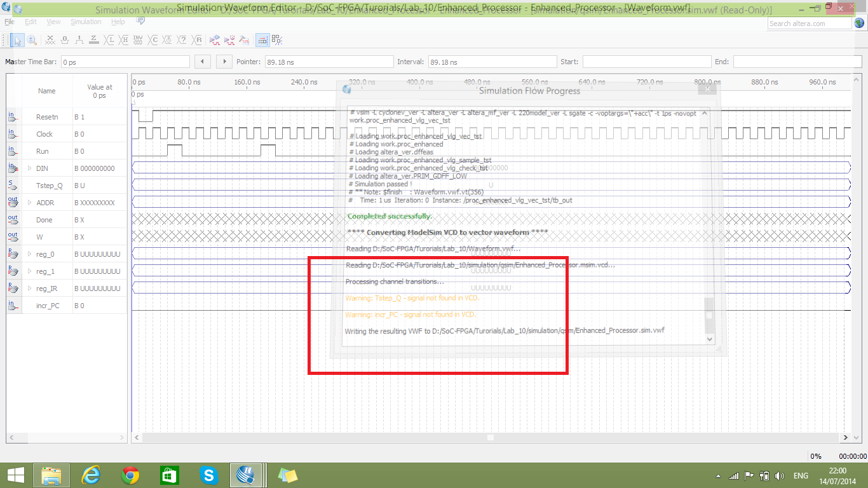Click the waveform scrollbar's right arrow
The width and height of the screenshot is (868, 488).
click(x=846, y=438)
